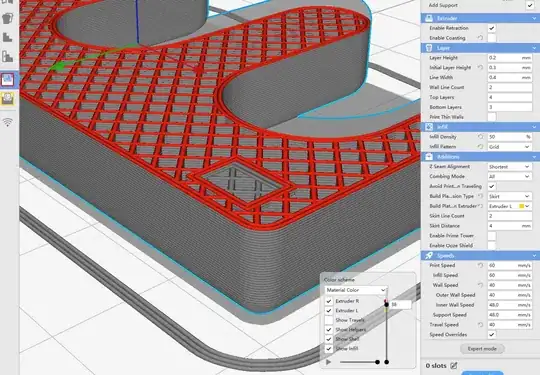Reset the Enable Coasting setting
540x375 pixels.
480,38
